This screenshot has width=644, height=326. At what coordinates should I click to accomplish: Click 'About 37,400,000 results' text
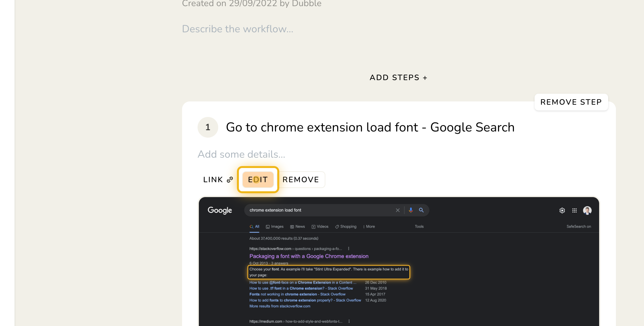[284, 239]
